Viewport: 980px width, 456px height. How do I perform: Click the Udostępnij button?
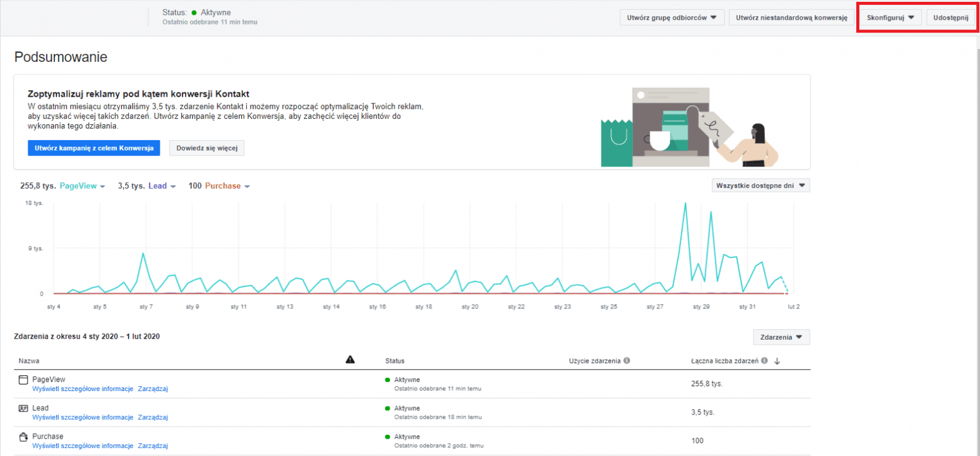click(951, 18)
